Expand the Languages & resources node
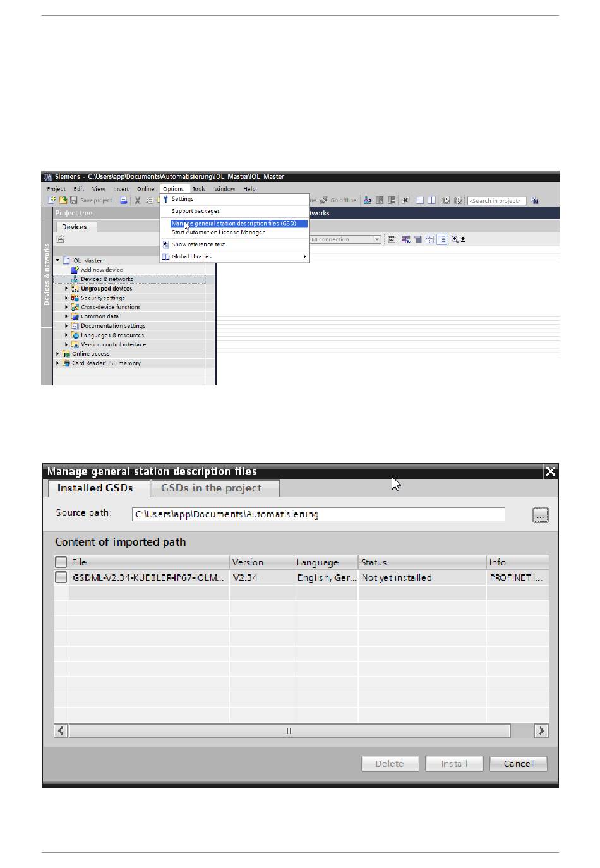This screenshot has height=868, width=600. click(66, 335)
